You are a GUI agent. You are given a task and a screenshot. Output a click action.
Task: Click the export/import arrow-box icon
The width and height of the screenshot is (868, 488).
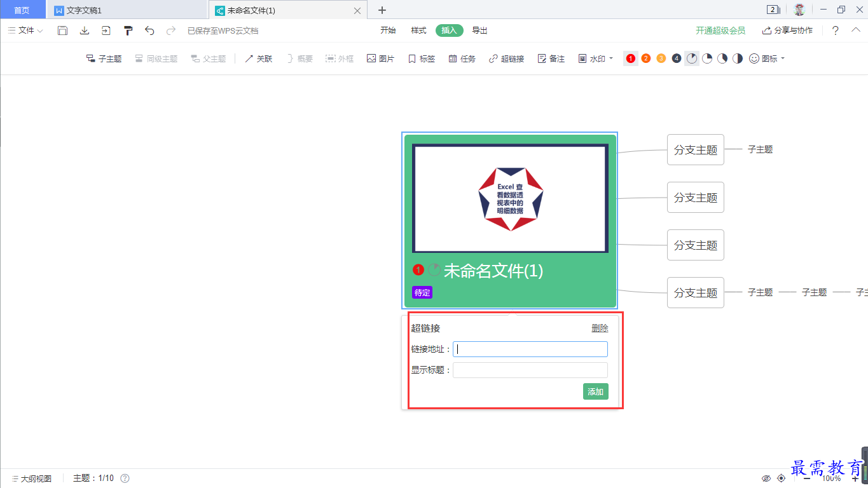coord(106,30)
